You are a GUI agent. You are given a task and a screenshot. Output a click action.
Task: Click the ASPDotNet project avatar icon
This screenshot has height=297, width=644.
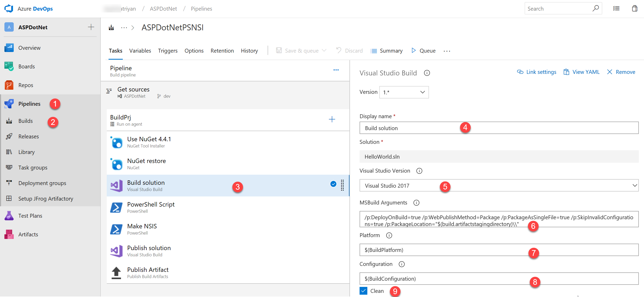(9, 27)
